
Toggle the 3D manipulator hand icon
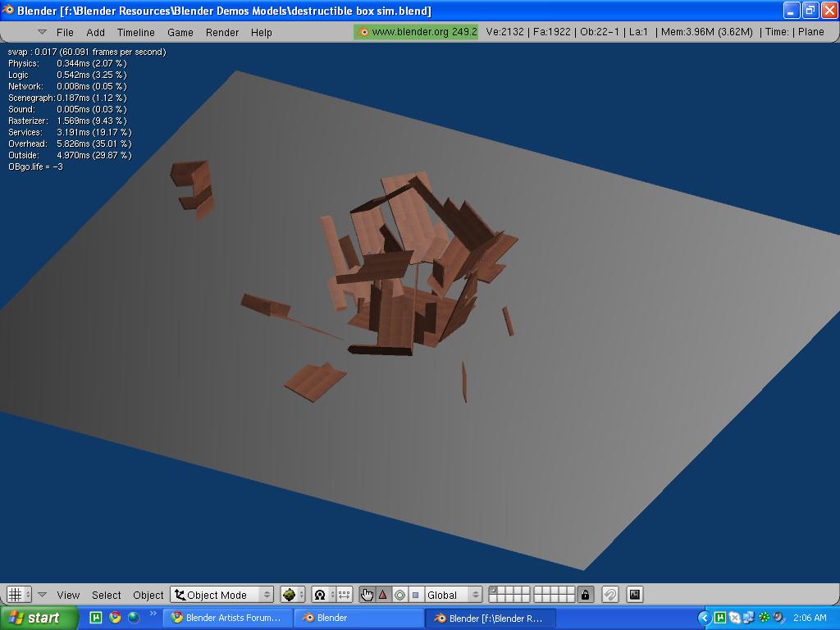[x=367, y=595]
